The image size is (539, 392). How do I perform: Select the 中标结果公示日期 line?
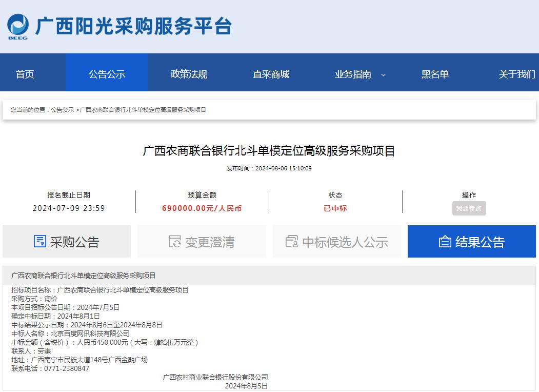(x=87, y=325)
